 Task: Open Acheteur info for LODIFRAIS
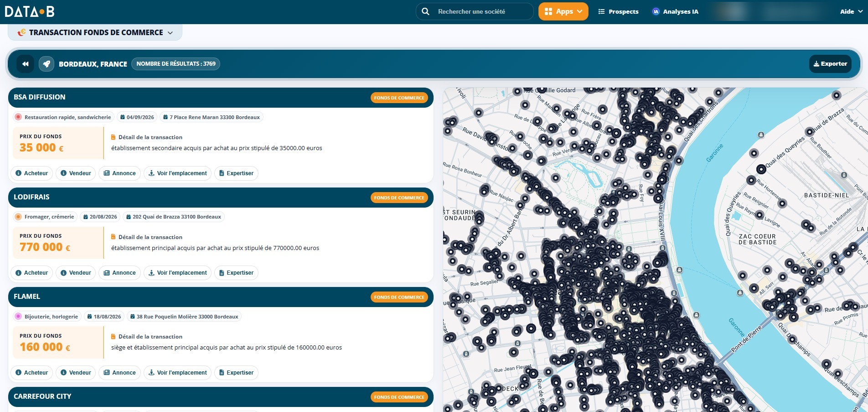[31, 273]
